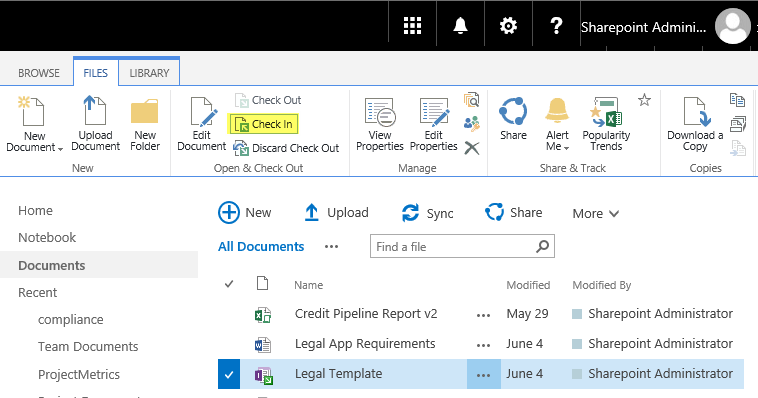The image size is (758, 398).
Task: Open Legal App Requirements file
Action: tap(365, 344)
